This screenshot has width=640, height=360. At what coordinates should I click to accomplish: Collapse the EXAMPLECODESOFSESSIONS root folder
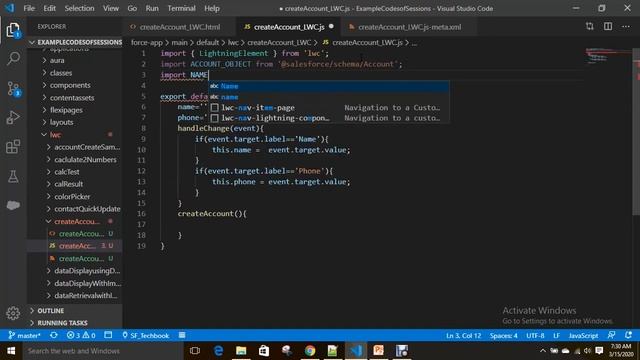(x=76, y=42)
